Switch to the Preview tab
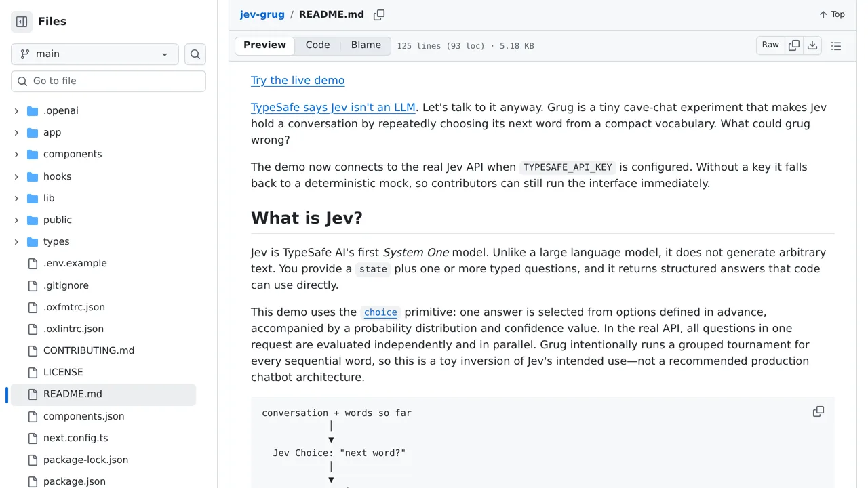Viewport: 868px width, 488px height. click(264, 45)
